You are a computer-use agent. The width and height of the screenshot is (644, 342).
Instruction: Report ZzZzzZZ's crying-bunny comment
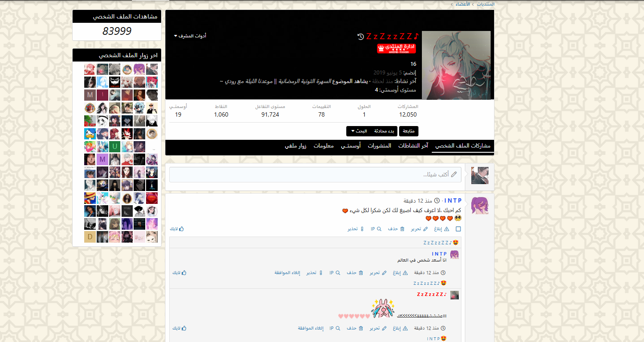[x=400, y=328]
